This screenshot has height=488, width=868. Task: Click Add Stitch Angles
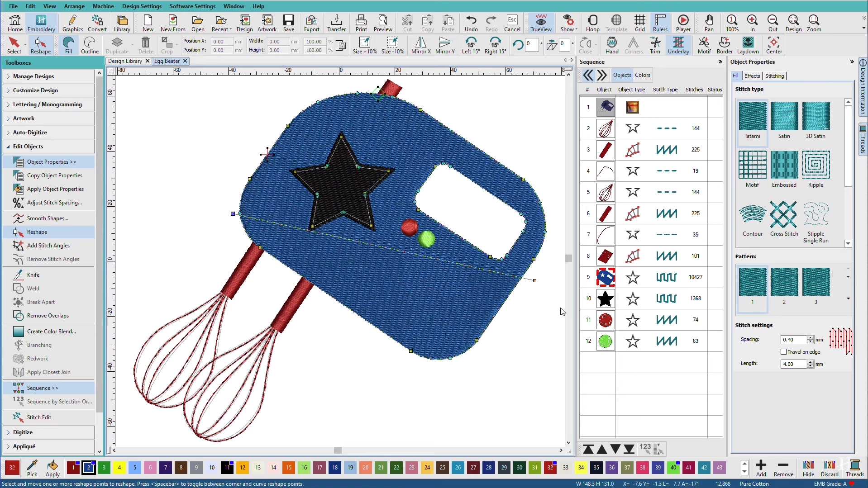[48, 245]
